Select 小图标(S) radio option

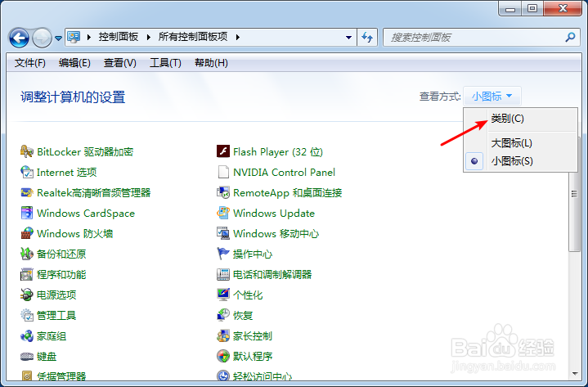(520, 161)
